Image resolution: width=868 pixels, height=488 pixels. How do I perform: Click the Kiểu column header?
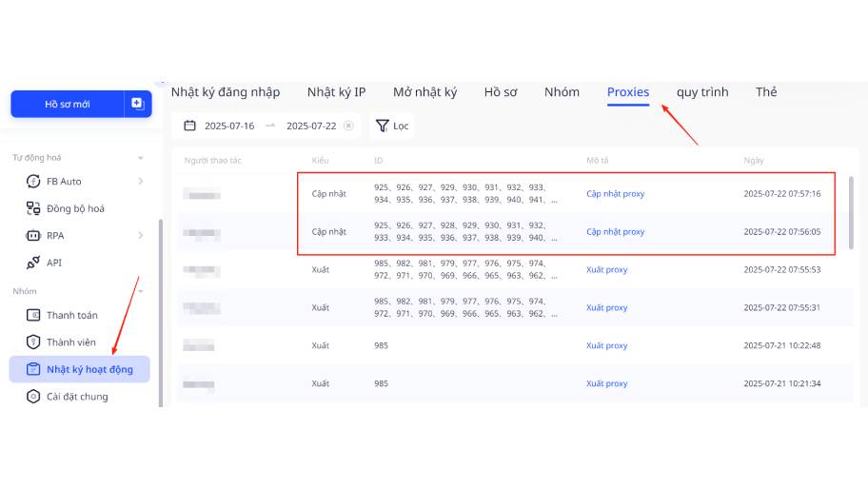320,161
